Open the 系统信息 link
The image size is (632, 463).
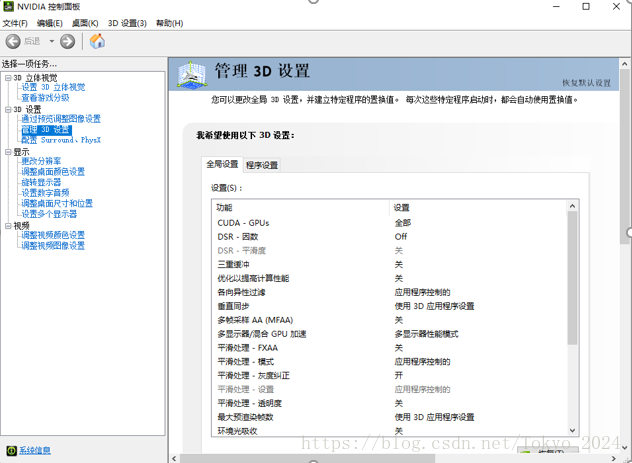(35, 451)
